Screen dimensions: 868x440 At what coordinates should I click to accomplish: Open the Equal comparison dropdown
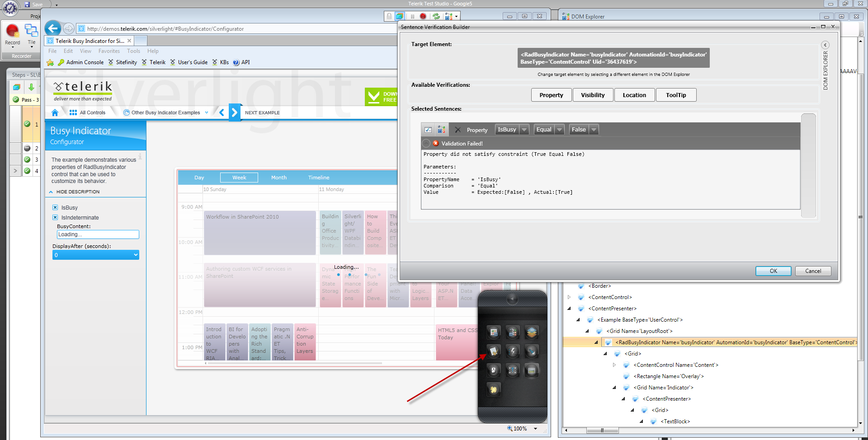coord(560,130)
